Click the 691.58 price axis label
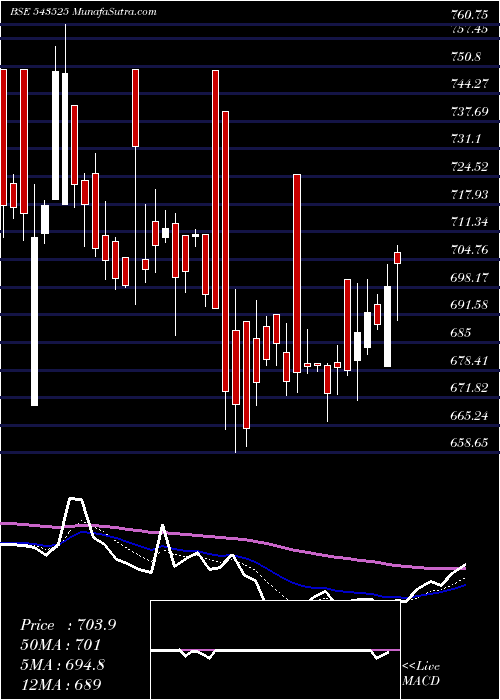500x700 pixels. pos(468,305)
